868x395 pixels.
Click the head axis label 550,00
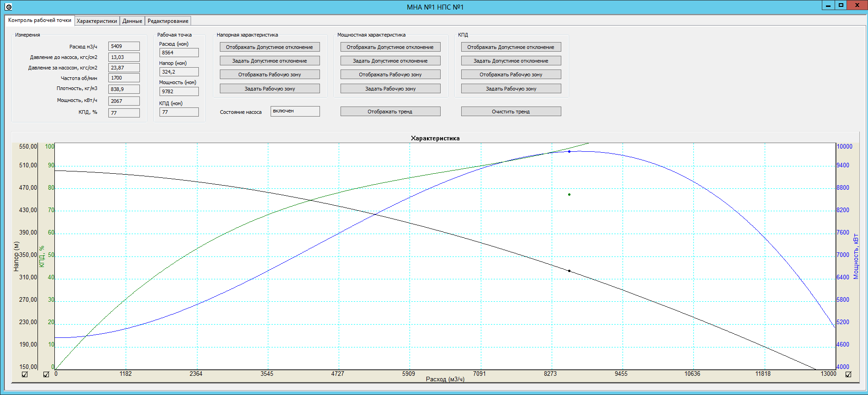(x=28, y=146)
